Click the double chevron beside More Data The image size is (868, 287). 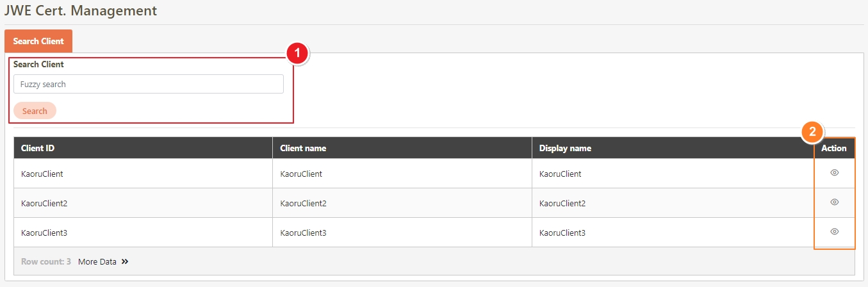(125, 262)
